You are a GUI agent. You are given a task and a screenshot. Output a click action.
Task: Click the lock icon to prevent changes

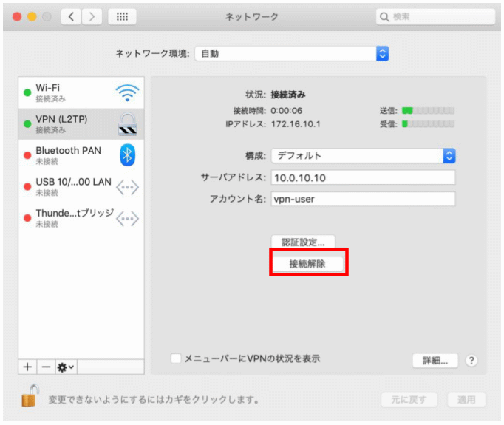click(x=30, y=398)
